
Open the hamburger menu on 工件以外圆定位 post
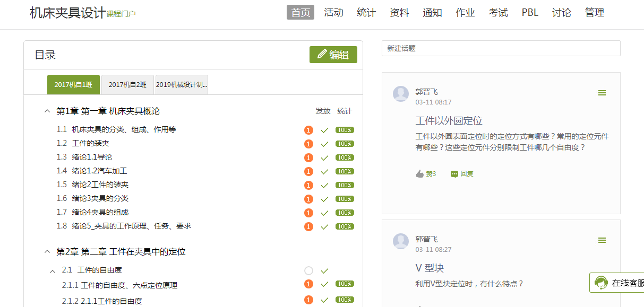602,92
